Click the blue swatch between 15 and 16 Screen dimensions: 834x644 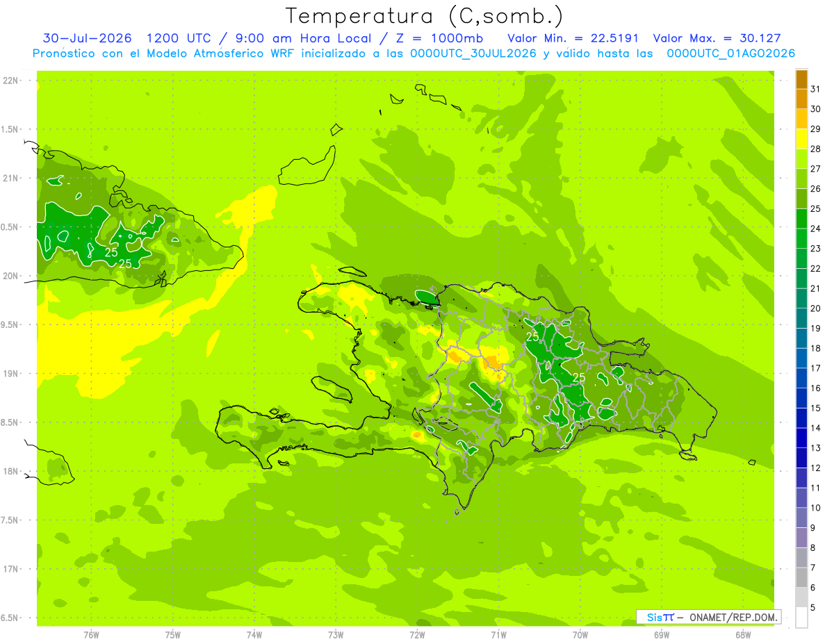pyautogui.click(x=801, y=398)
